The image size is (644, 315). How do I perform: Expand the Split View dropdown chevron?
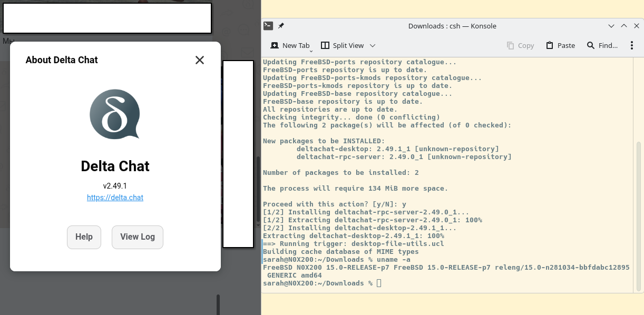tap(373, 46)
